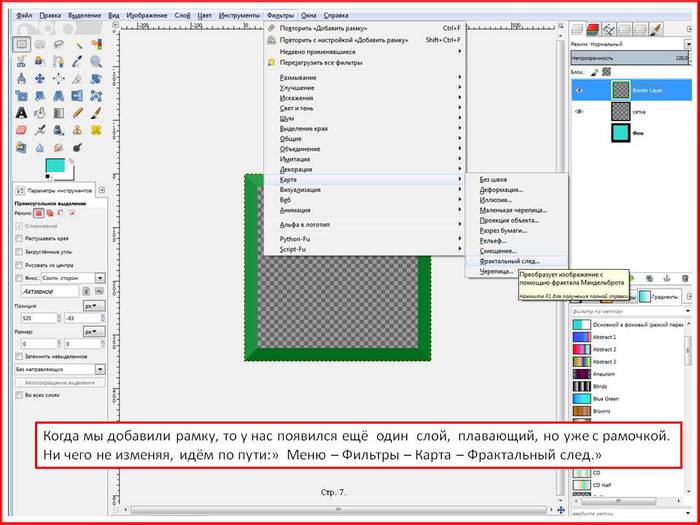Select the Airbrush tool
Screen dimensions: 700x525
40,130
